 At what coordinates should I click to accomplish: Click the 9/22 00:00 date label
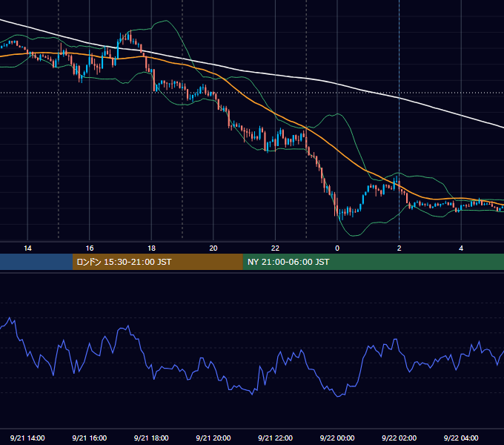[x=337, y=438]
